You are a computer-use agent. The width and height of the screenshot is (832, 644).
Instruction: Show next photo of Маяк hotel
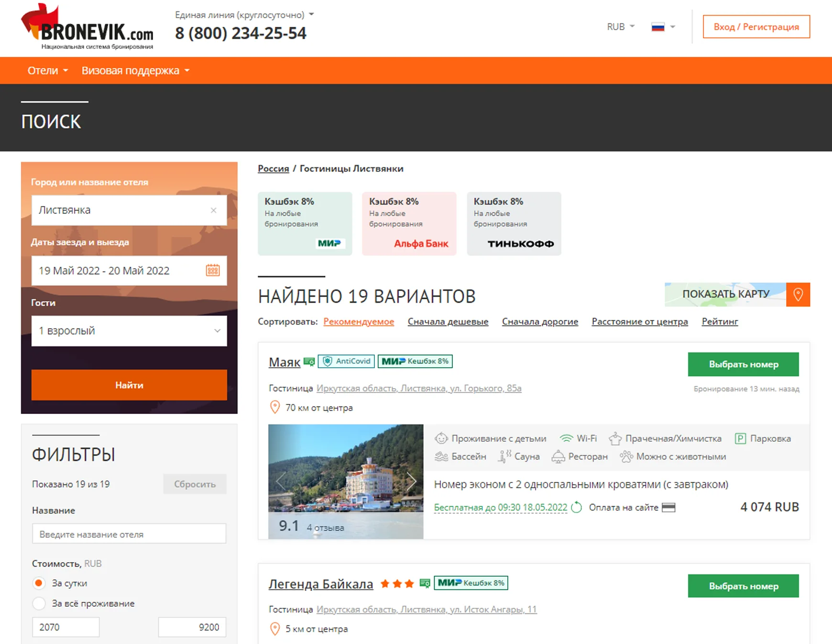click(411, 481)
